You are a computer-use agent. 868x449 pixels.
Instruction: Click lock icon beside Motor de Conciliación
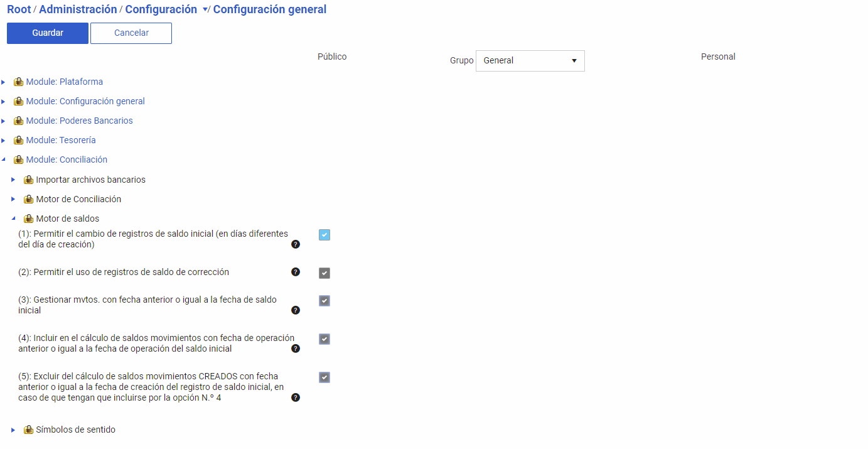[x=29, y=199]
